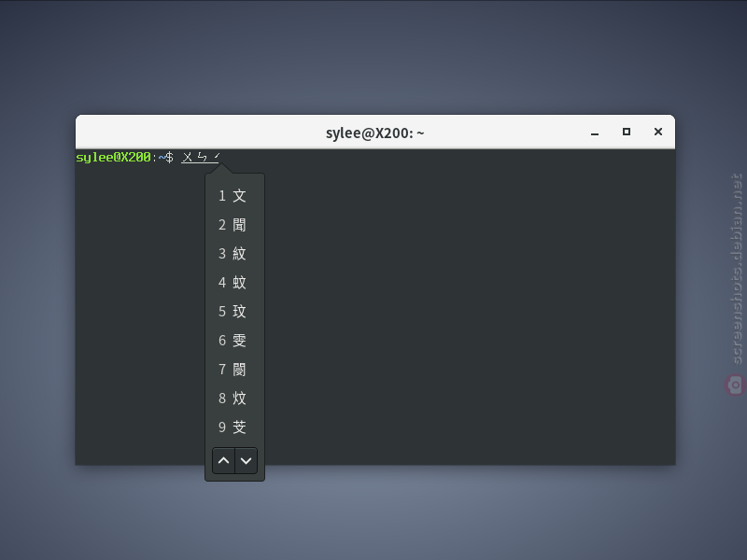The width and height of the screenshot is (747, 560).
Task: Click the sylee@X200 shell prompt text
Action: (125, 157)
